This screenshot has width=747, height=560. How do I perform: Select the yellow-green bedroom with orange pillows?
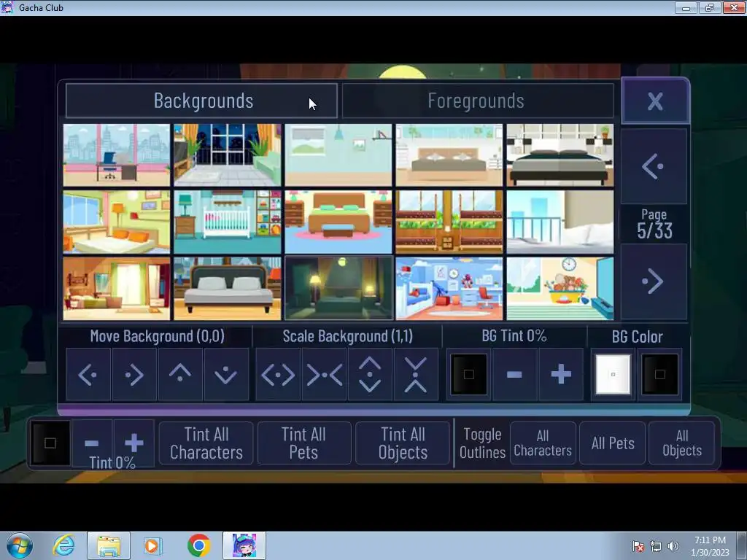tap(116, 222)
